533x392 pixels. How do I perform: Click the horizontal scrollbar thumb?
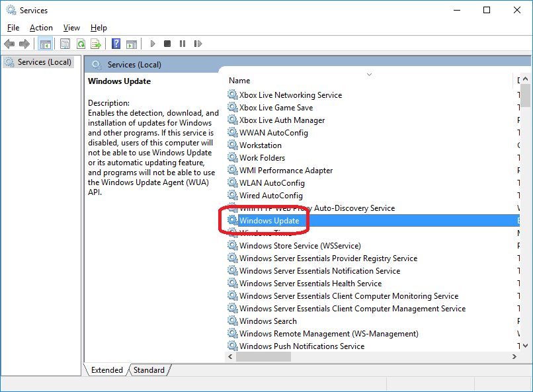[263, 357]
